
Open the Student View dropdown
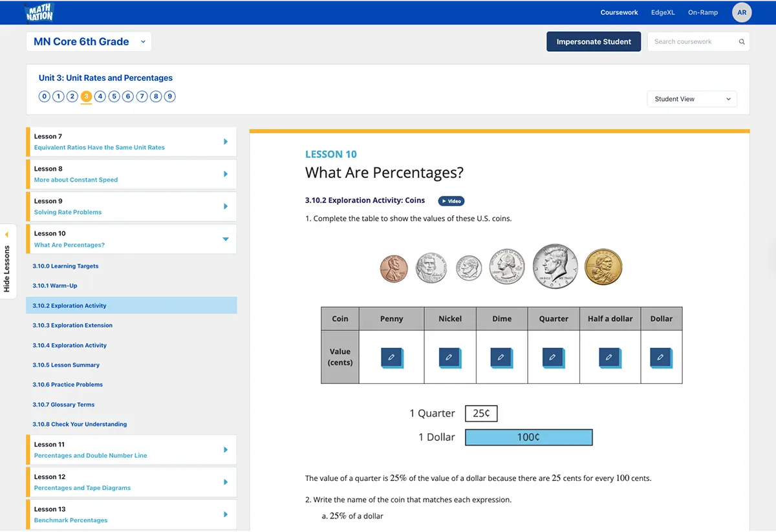(691, 99)
